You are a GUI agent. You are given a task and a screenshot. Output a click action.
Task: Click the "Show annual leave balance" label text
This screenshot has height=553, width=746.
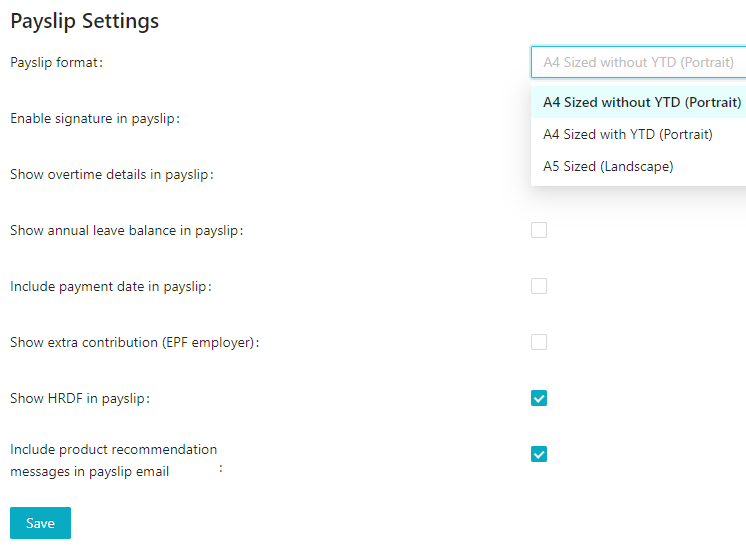click(x=126, y=230)
